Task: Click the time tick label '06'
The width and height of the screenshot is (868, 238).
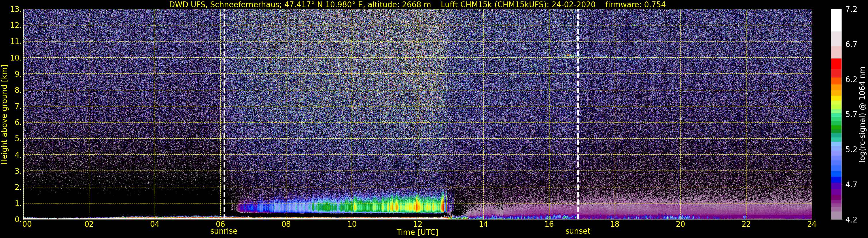Action: coord(220,224)
